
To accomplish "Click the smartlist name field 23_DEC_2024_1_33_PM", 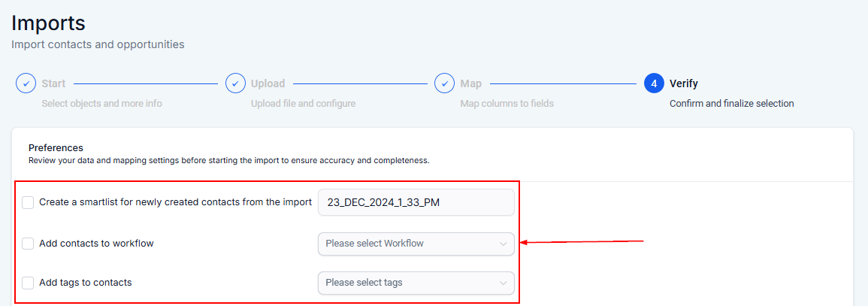I will tap(416, 202).
